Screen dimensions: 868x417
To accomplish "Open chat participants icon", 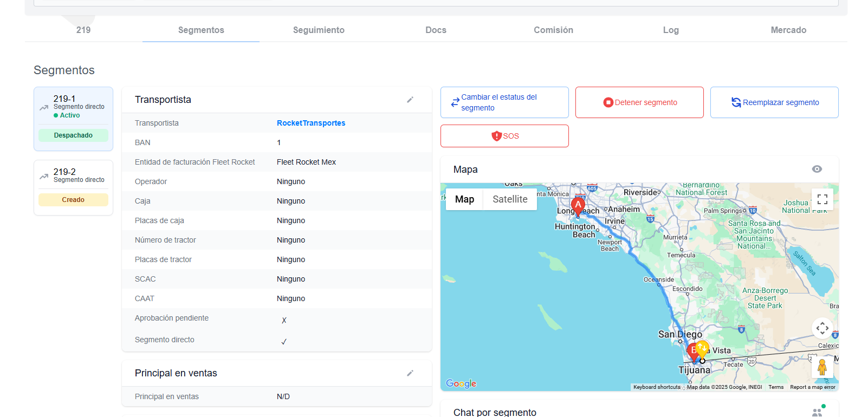I will [x=818, y=412].
